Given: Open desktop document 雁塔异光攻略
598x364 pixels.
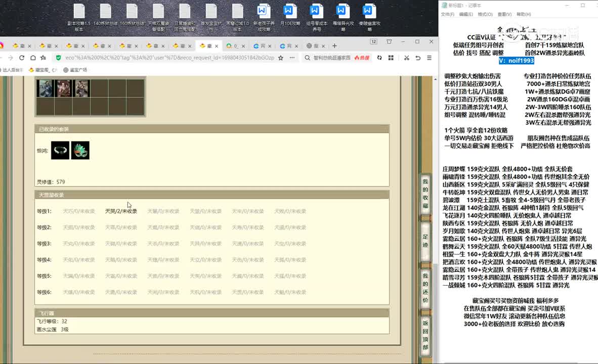Looking at the screenshot, I should (343, 17).
